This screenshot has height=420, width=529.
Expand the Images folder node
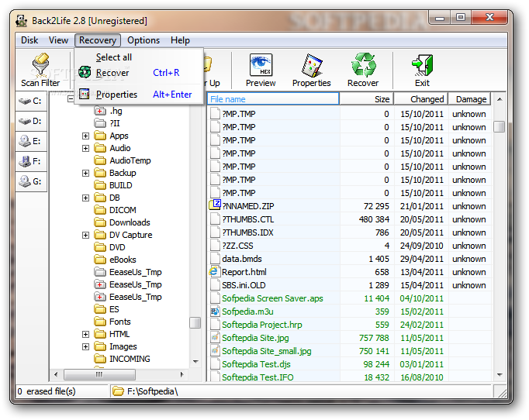coord(85,346)
